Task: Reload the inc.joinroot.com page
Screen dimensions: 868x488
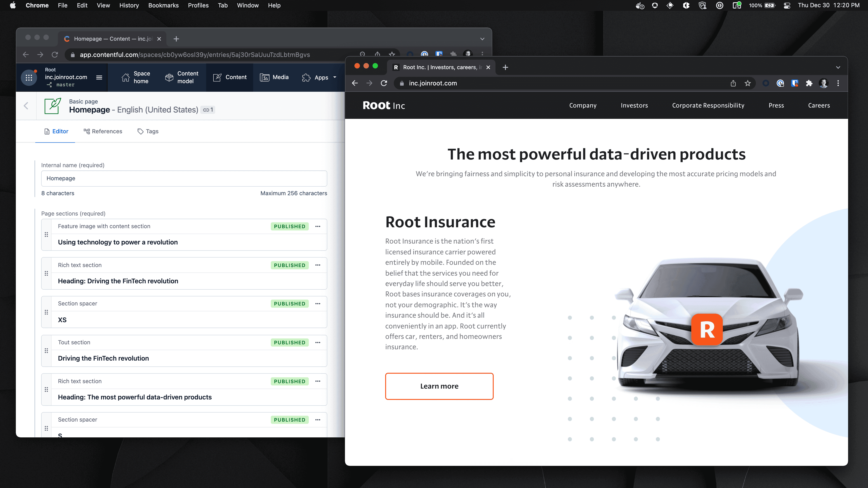Action: 384,83
